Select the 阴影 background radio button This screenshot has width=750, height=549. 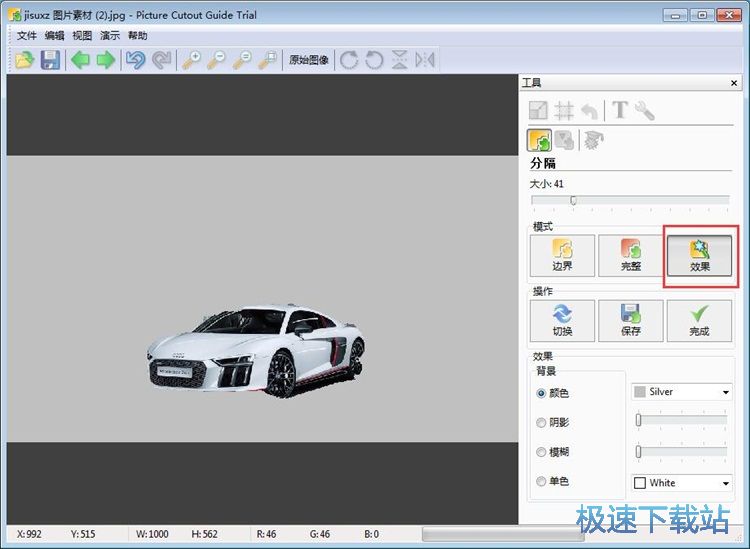click(542, 422)
